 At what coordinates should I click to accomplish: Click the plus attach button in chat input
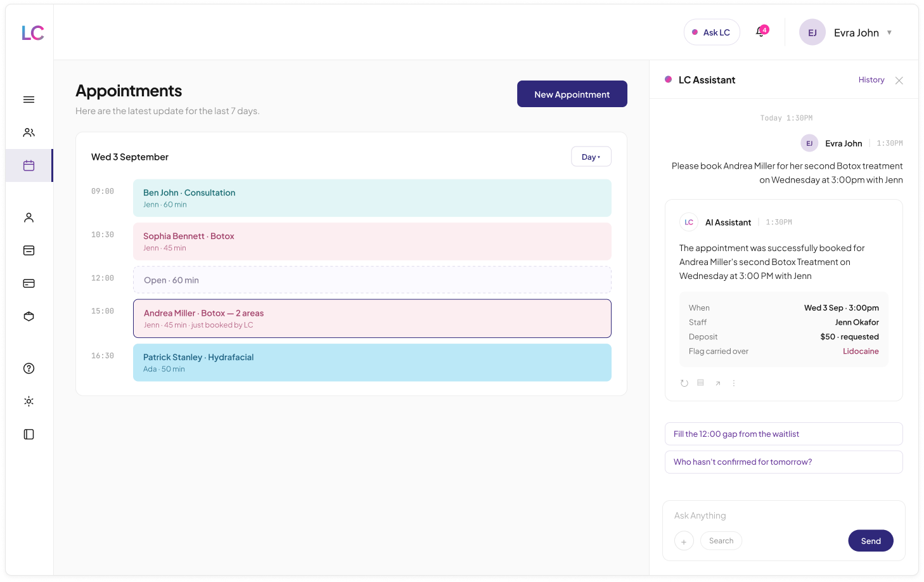[x=684, y=541]
